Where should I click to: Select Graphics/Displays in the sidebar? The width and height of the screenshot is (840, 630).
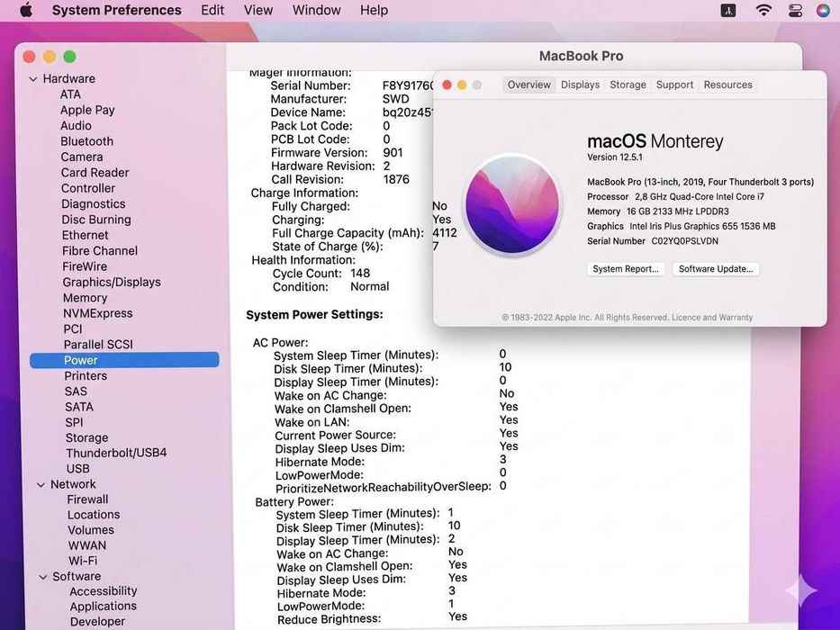coord(112,283)
